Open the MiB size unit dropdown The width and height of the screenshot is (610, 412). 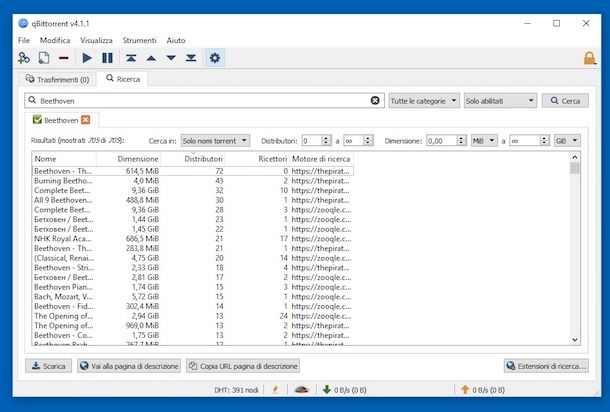[x=484, y=141]
